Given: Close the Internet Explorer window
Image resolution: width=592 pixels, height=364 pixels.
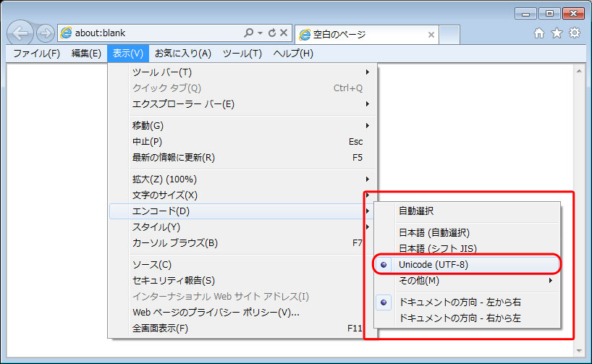Looking at the screenshot, I should coord(573,14).
